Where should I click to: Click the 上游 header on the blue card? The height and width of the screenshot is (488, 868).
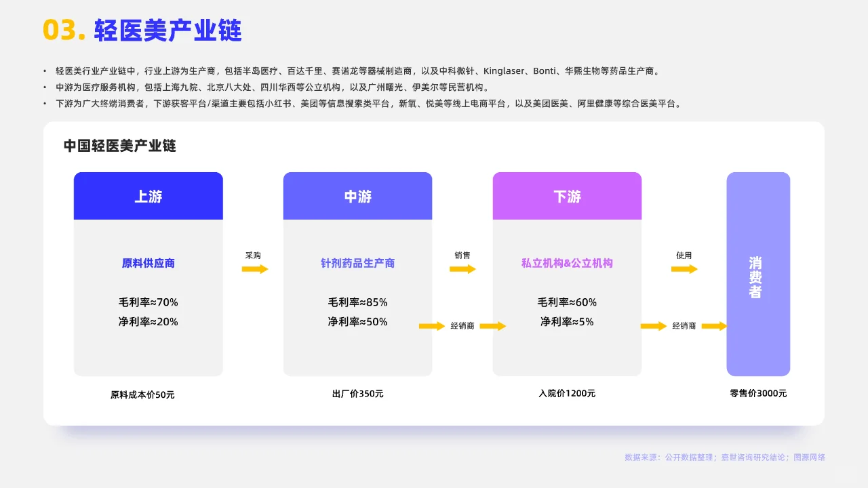[148, 195]
